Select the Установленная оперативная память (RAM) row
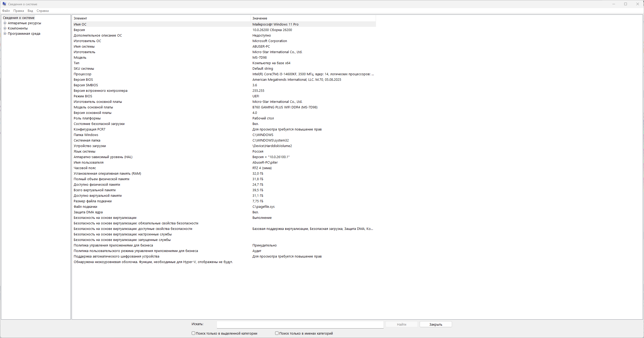Image resolution: width=644 pixels, height=338 pixels. coord(224,174)
